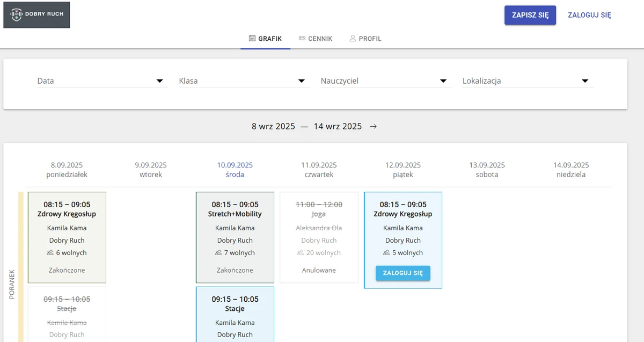Click the crossed-out "Joga" class title

pyautogui.click(x=319, y=214)
